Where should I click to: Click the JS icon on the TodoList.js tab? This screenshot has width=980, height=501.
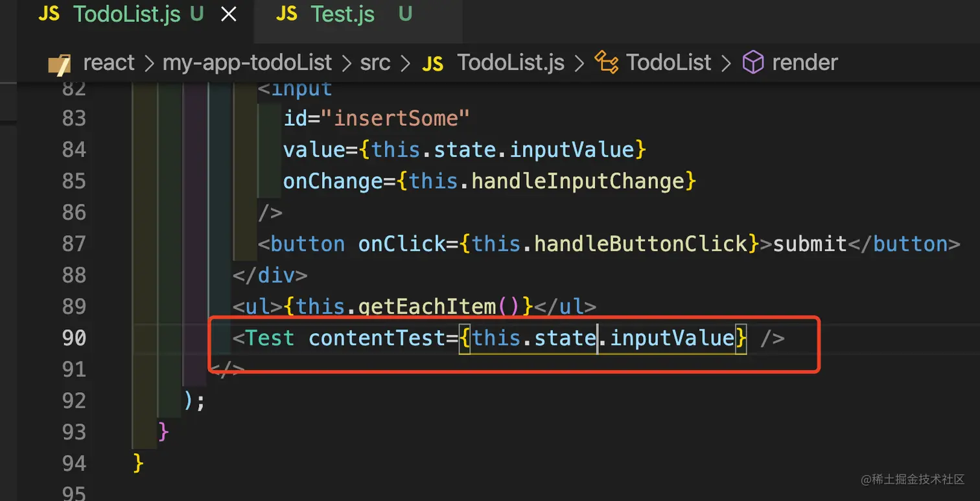pyautogui.click(x=49, y=14)
